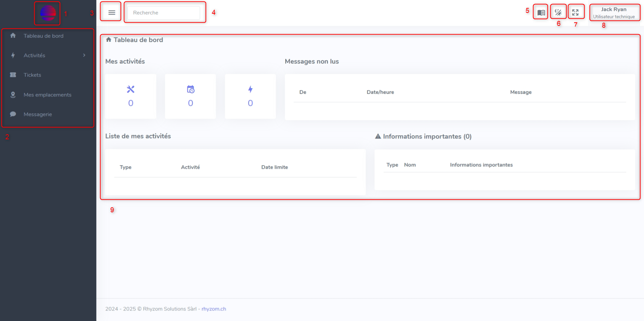Click the lightning bolt activity card icon

click(x=250, y=89)
